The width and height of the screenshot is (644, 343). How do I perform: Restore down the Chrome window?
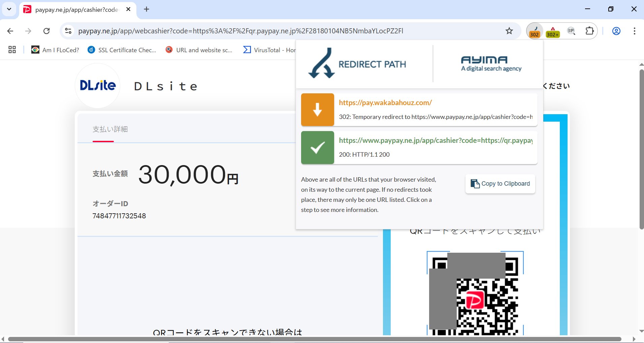[611, 9]
